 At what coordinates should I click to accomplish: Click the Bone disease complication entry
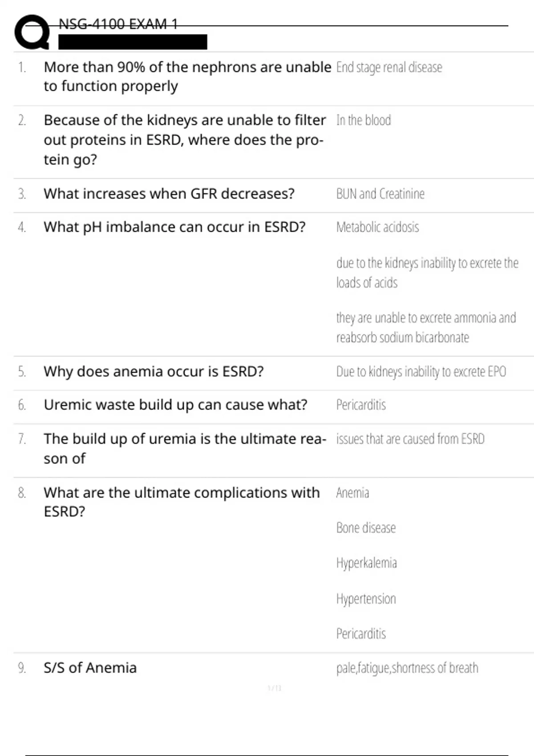click(366, 528)
